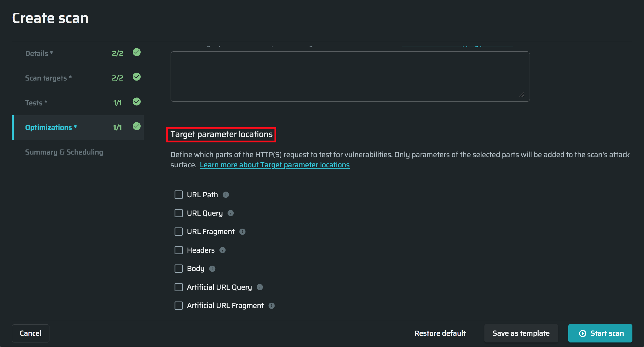Enable the Artificial URL Fragment checkbox

[179, 306]
